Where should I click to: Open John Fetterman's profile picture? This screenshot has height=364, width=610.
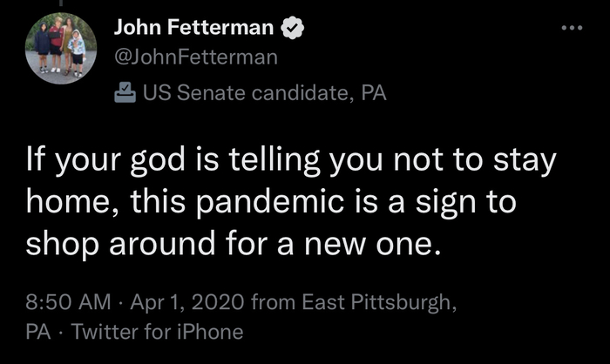point(59,50)
